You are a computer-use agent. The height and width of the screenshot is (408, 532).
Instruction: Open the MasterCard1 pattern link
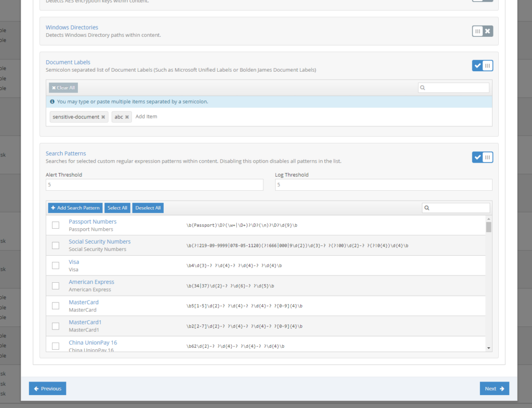pyautogui.click(x=85, y=322)
